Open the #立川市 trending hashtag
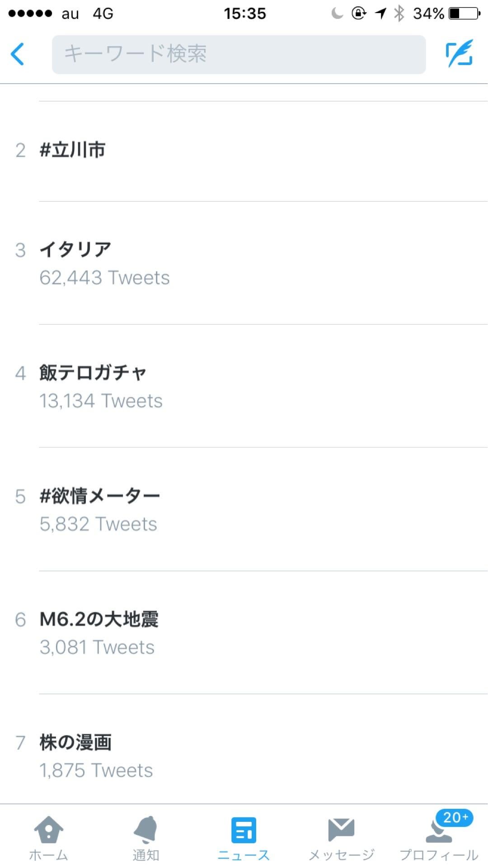Screen dimensions: 488x868 73,150
